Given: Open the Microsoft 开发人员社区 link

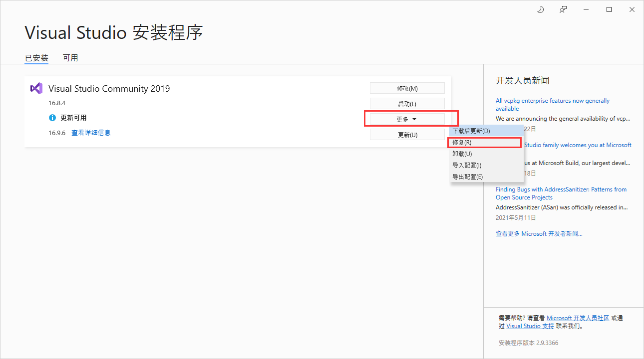Looking at the screenshot, I should pos(578,318).
